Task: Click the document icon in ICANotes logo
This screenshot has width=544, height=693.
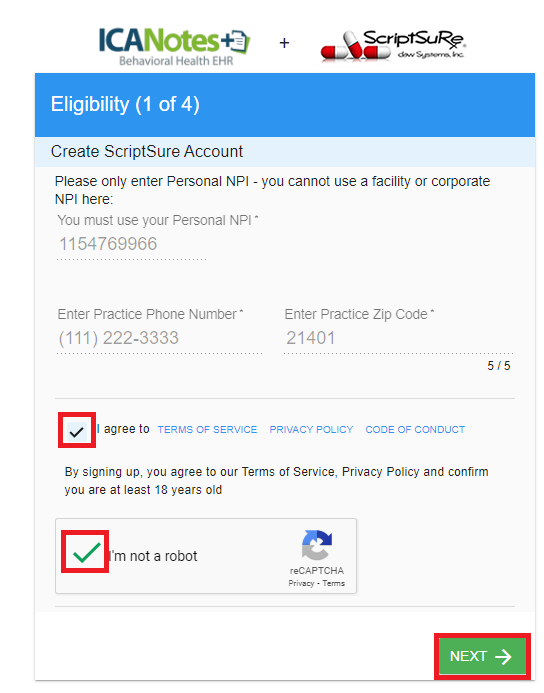Action: click(239, 42)
